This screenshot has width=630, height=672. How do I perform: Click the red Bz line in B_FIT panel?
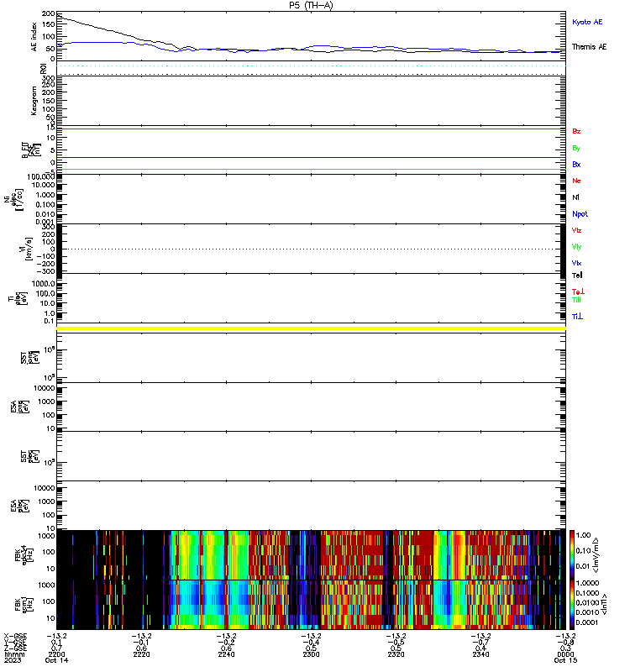[311, 129]
